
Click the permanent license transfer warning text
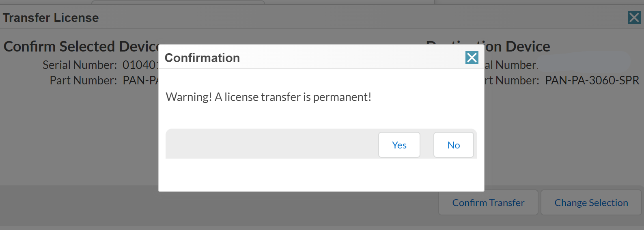(x=268, y=97)
